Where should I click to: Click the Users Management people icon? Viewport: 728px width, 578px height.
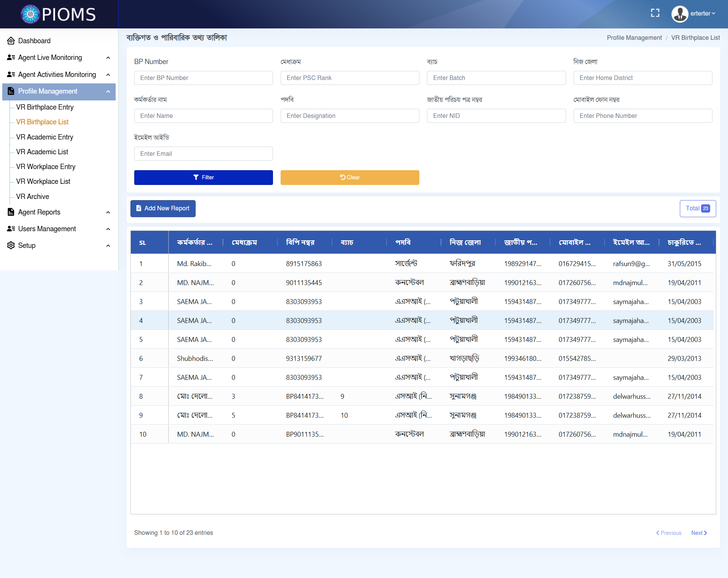point(11,229)
